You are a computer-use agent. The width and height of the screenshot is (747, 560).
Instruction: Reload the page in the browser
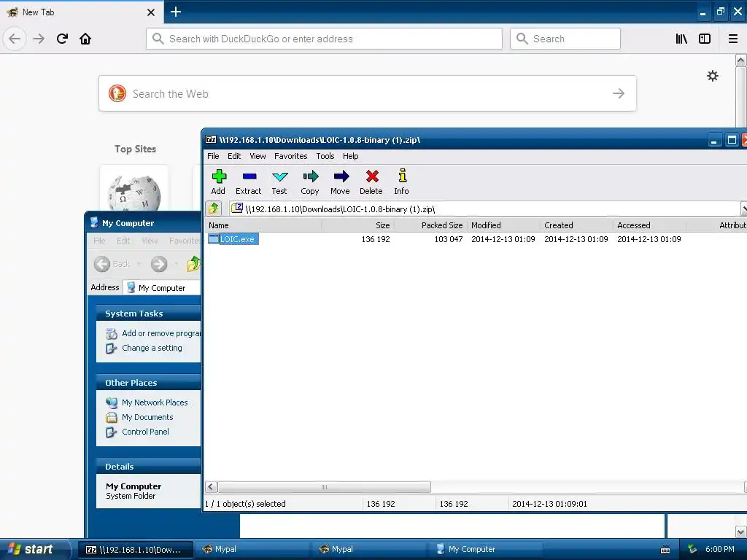click(x=62, y=39)
